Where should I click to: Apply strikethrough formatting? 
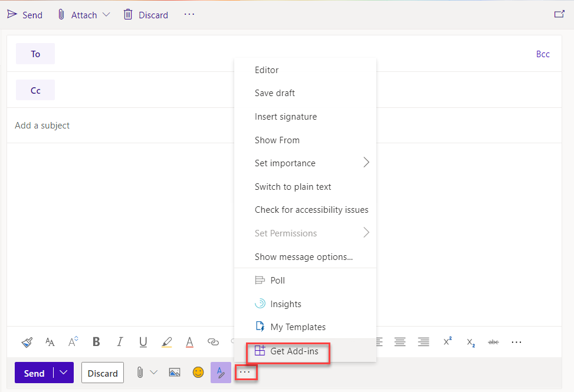pyautogui.click(x=494, y=342)
